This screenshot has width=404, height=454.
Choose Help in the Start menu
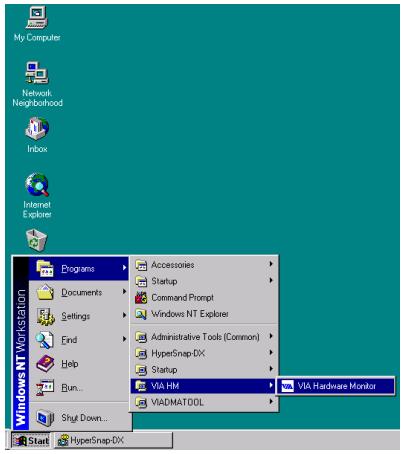pos(79,364)
